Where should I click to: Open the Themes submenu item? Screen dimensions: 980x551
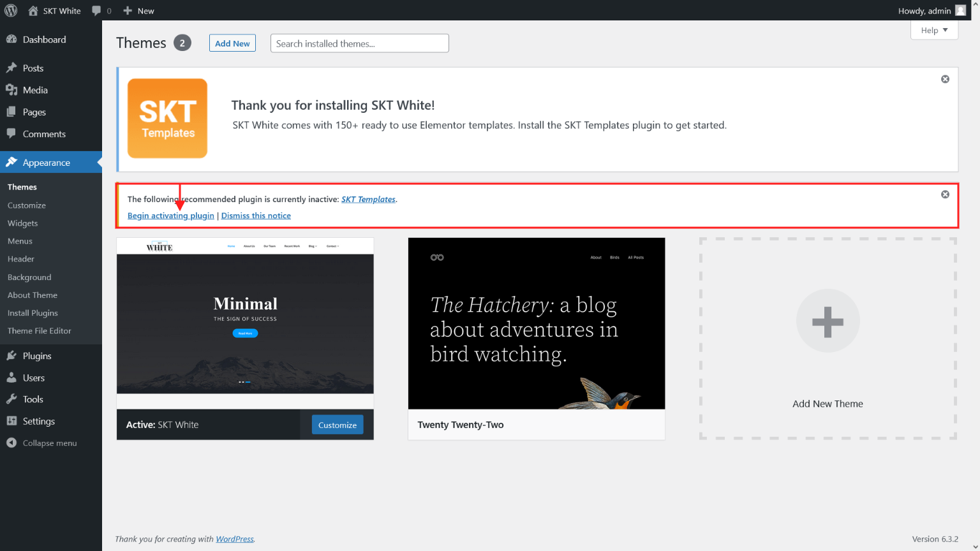22,187
